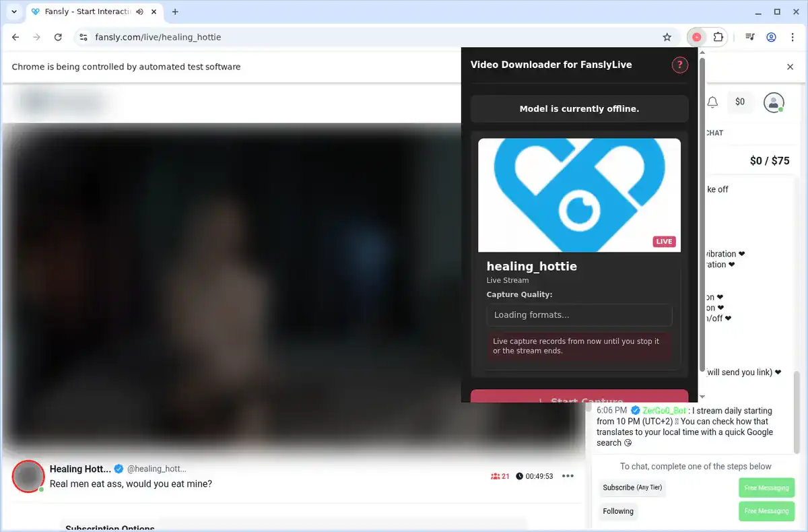The image size is (808, 532).
Task: Click the stream duration 00:49:53
Action: click(535, 476)
